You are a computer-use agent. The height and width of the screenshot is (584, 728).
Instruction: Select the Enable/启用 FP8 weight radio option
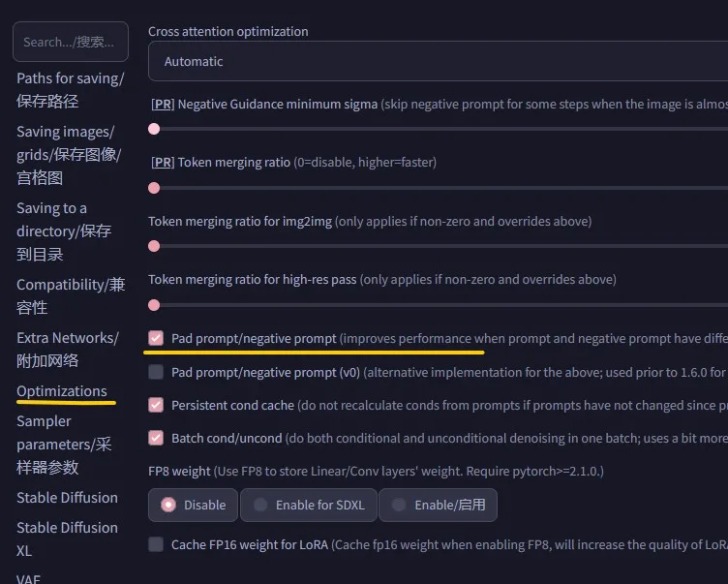(x=438, y=505)
